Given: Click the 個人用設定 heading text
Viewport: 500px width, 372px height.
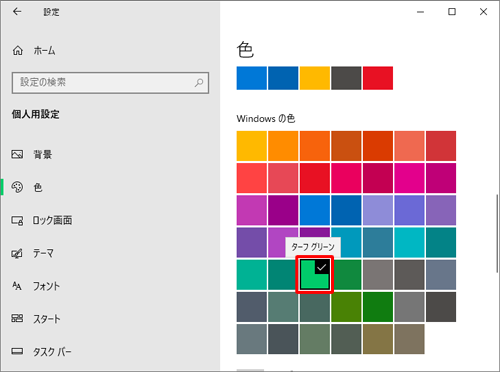Looking at the screenshot, I should tap(36, 114).
